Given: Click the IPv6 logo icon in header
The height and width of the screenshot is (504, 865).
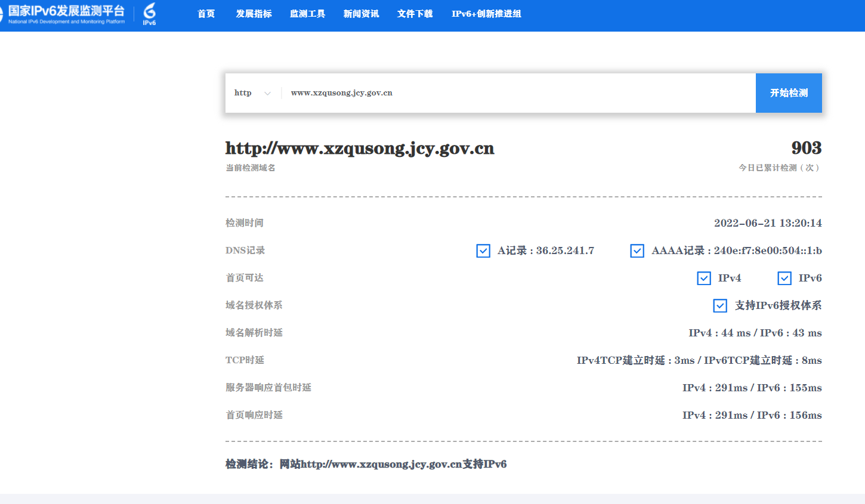Looking at the screenshot, I should tap(149, 14).
